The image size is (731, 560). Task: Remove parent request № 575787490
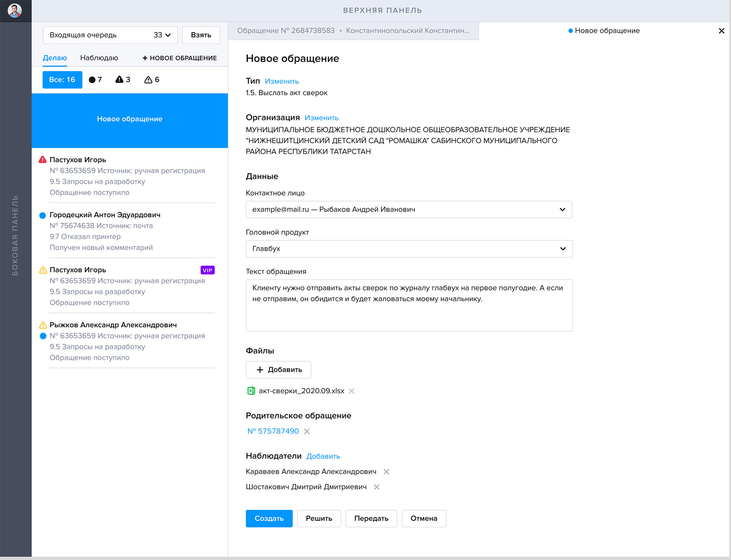307,431
